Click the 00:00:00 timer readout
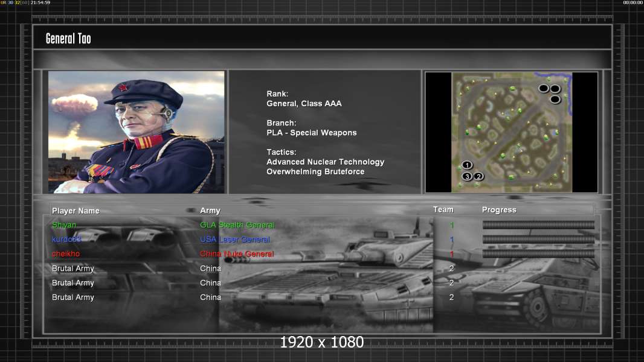This screenshot has width=644, height=362. coord(633,2)
